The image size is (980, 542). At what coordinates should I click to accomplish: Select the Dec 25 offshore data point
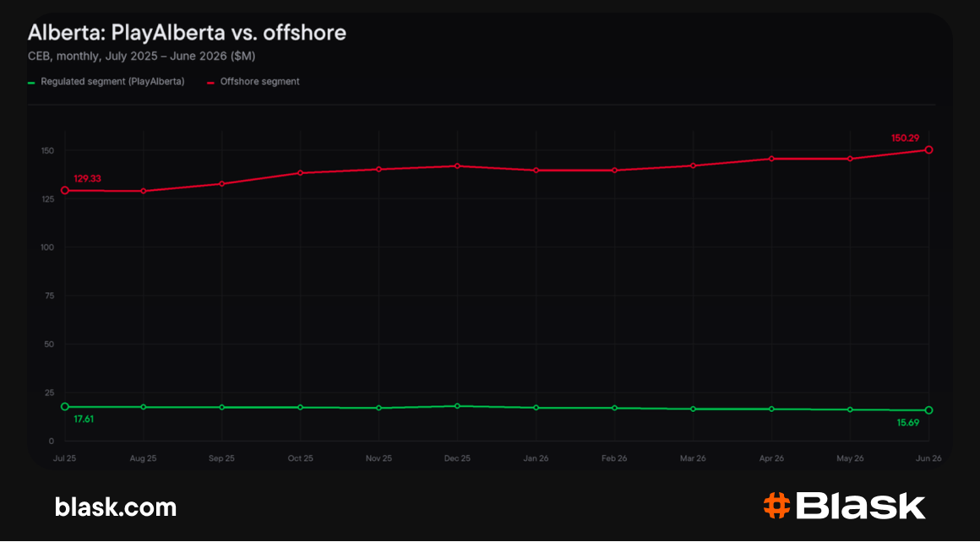(x=458, y=166)
